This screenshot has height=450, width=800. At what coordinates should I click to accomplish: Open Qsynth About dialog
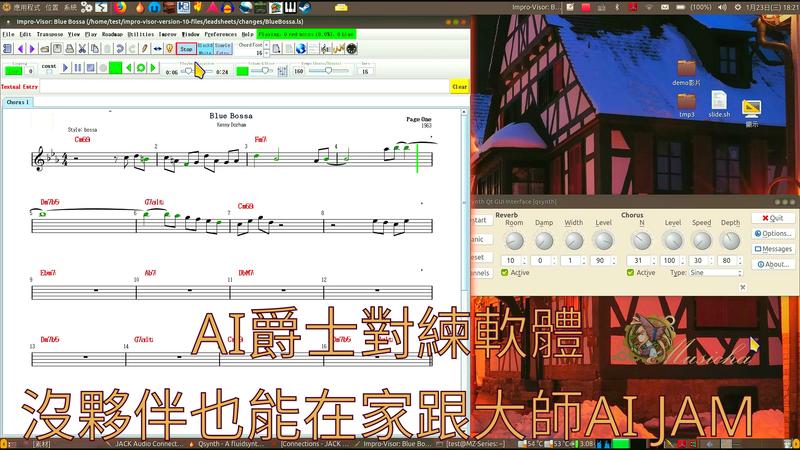tap(772, 264)
